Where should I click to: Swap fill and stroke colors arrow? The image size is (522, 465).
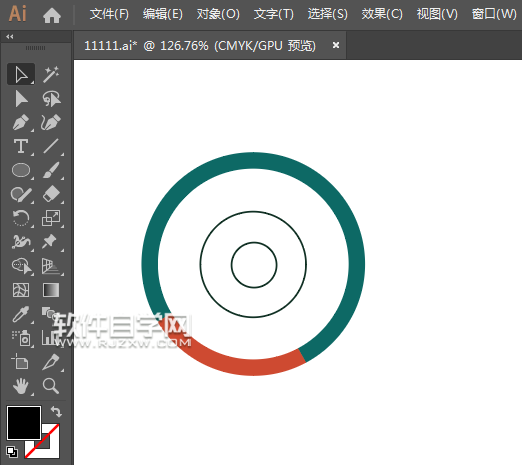(x=56, y=412)
